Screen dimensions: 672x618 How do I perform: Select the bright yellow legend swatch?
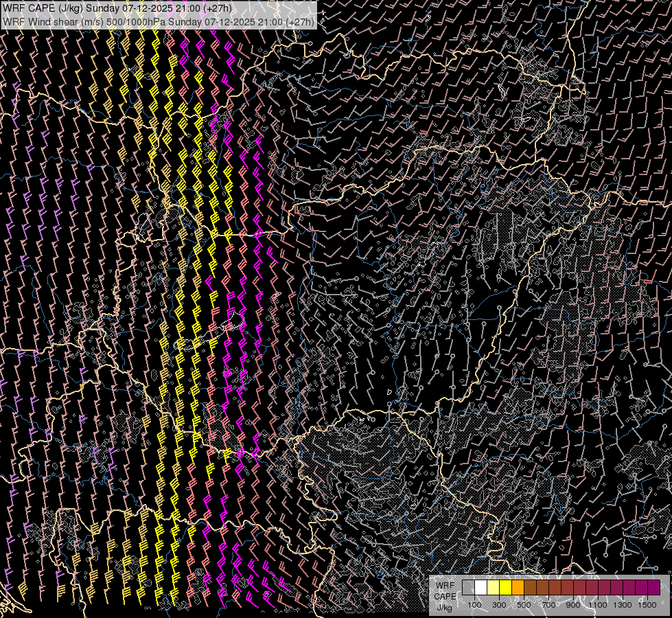click(505, 588)
